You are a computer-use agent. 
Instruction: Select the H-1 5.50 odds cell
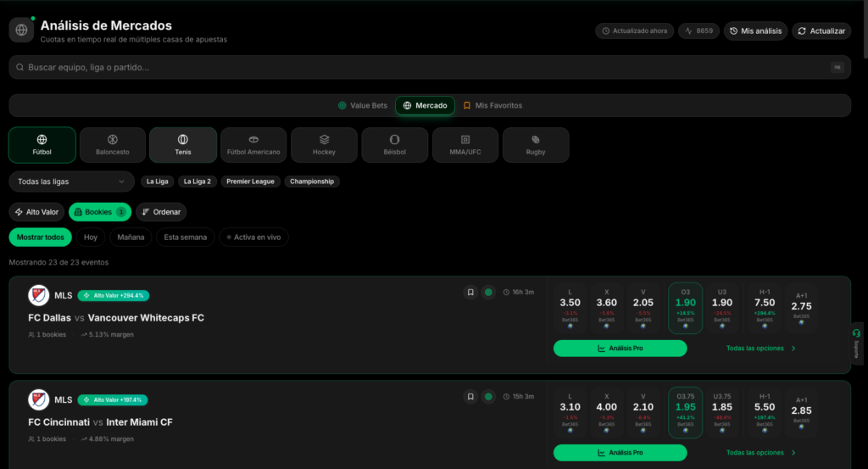(765, 412)
